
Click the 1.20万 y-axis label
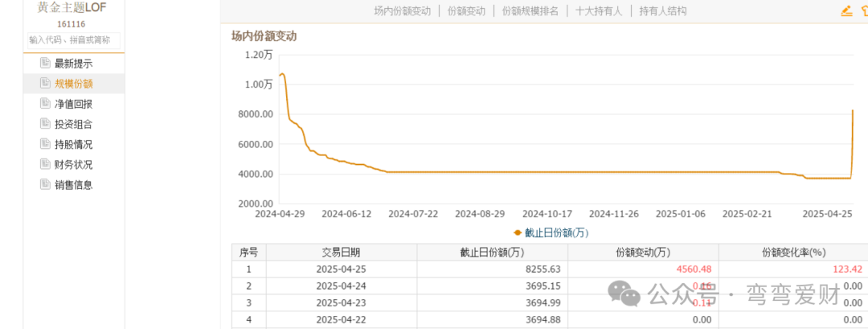[259, 55]
